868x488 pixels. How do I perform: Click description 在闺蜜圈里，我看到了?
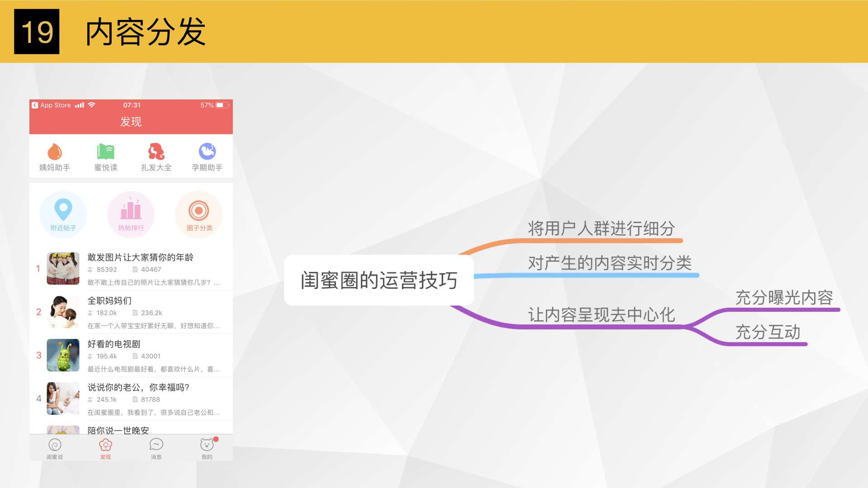coord(154,413)
